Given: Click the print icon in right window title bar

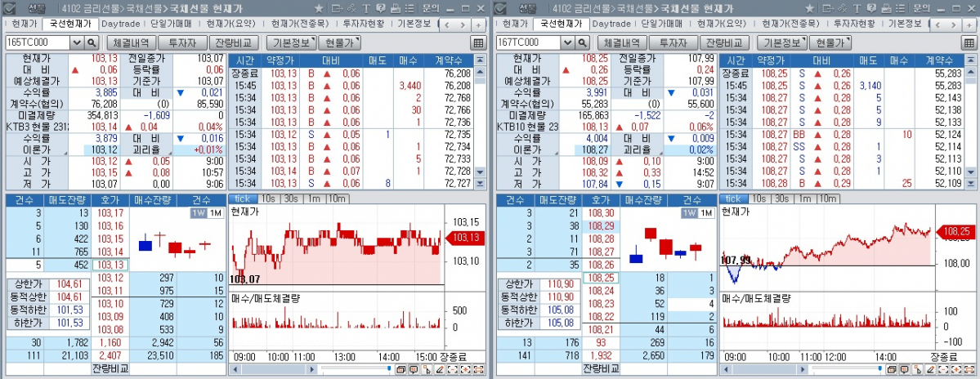Looking at the screenshot, I should click(x=886, y=9).
